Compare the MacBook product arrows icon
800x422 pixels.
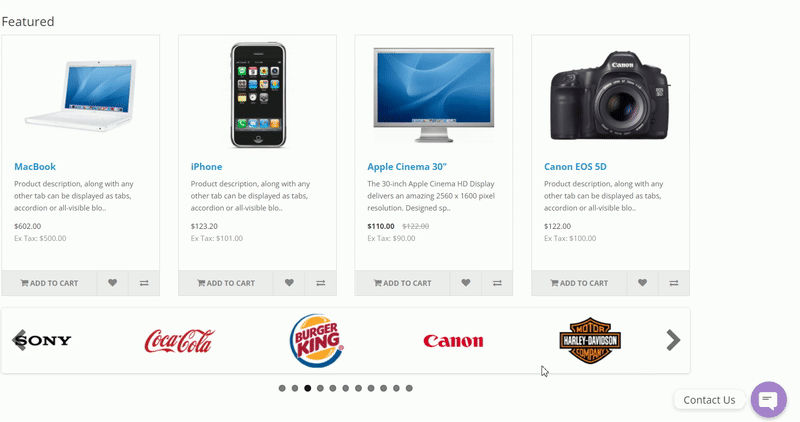pyautogui.click(x=144, y=283)
